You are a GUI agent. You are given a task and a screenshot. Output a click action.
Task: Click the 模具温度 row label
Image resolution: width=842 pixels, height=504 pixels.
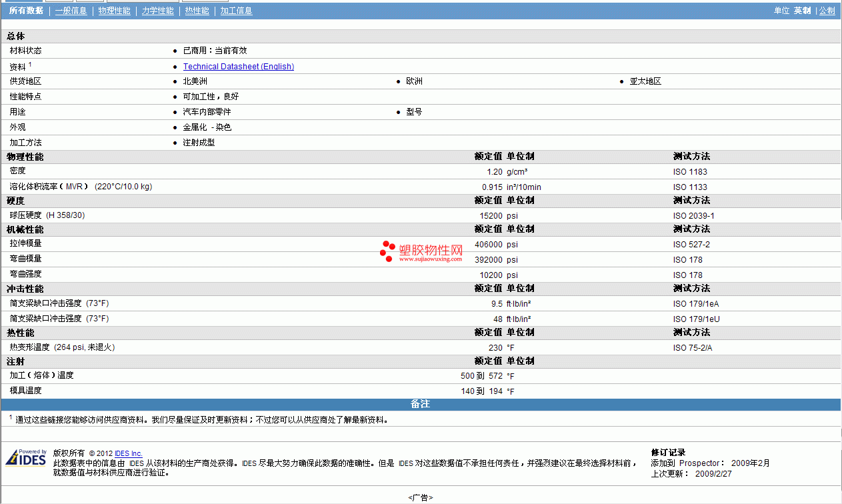tap(26, 391)
